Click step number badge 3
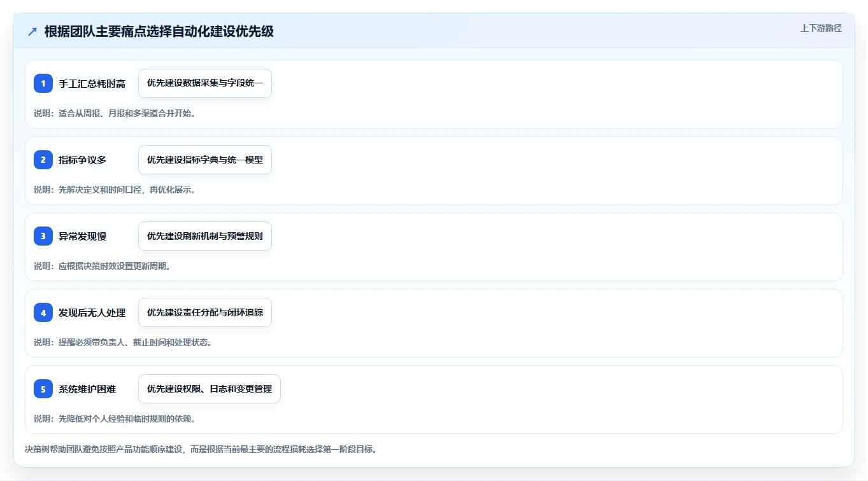The width and height of the screenshot is (868, 481). (43, 236)
